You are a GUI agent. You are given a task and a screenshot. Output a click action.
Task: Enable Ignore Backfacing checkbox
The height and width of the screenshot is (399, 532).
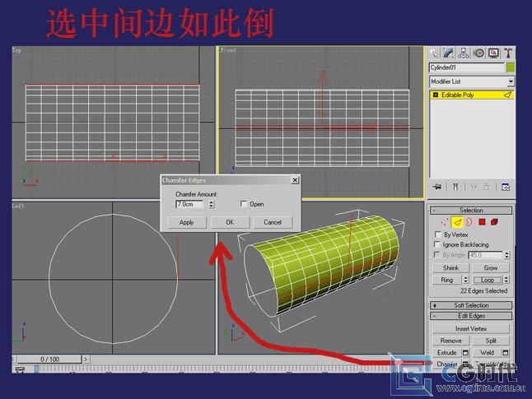pos(437,244)
